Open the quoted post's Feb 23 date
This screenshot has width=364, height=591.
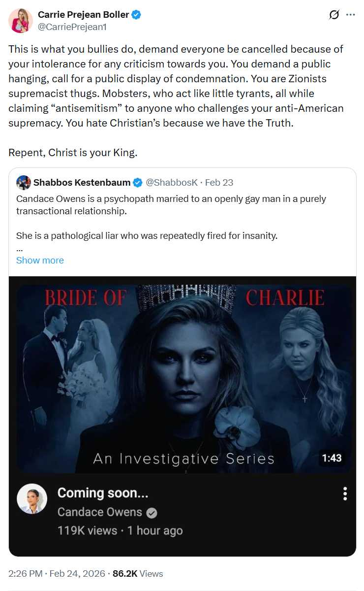[219, 183]
